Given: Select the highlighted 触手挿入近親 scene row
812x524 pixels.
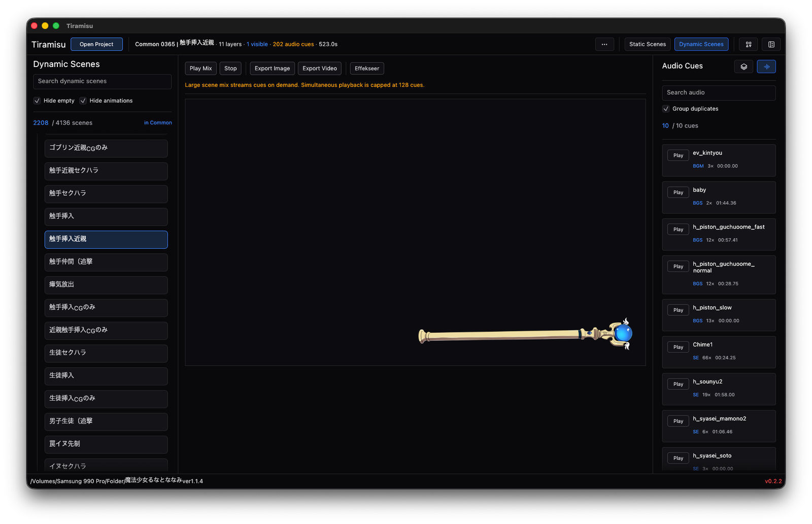Looking at the screenshot, I should 106,239.
